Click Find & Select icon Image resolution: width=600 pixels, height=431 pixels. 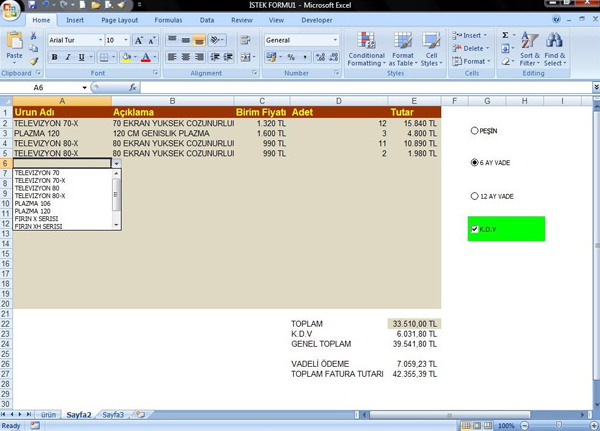[555, 50]
